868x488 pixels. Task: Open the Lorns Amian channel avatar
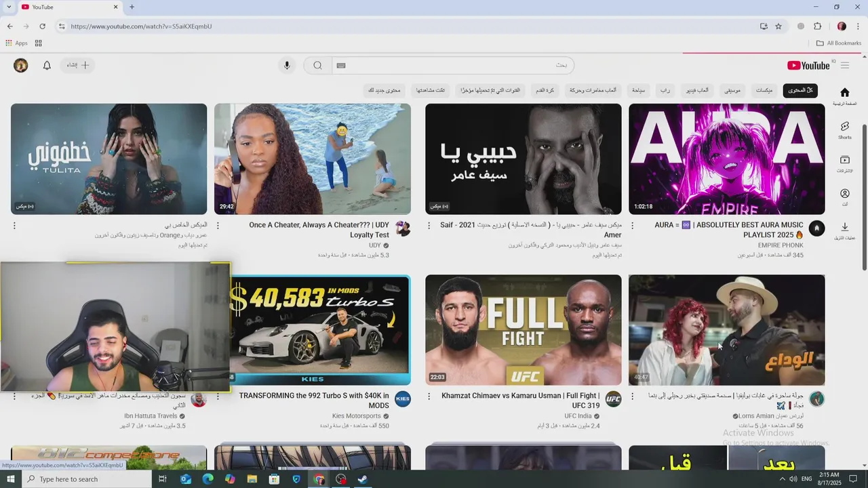[x=816, y=399]
